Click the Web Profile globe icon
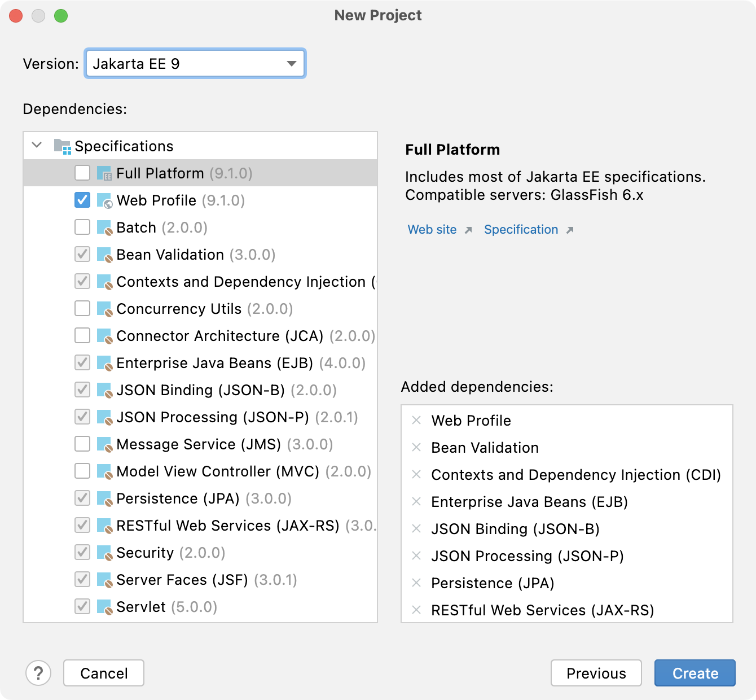This screenshot has height=700, width=756. 106,200
